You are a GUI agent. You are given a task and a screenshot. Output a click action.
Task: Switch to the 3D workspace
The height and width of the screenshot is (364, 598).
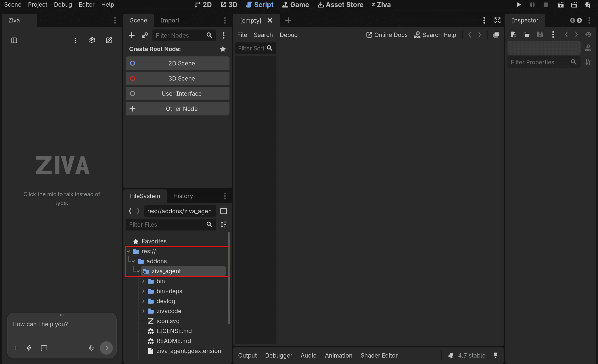[x=229, y=5]
